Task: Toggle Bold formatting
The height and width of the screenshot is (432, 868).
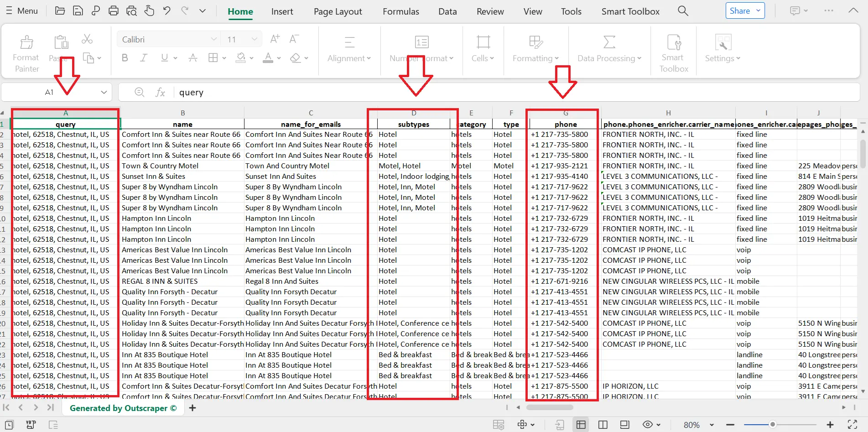Action: [x=125, y=58]
